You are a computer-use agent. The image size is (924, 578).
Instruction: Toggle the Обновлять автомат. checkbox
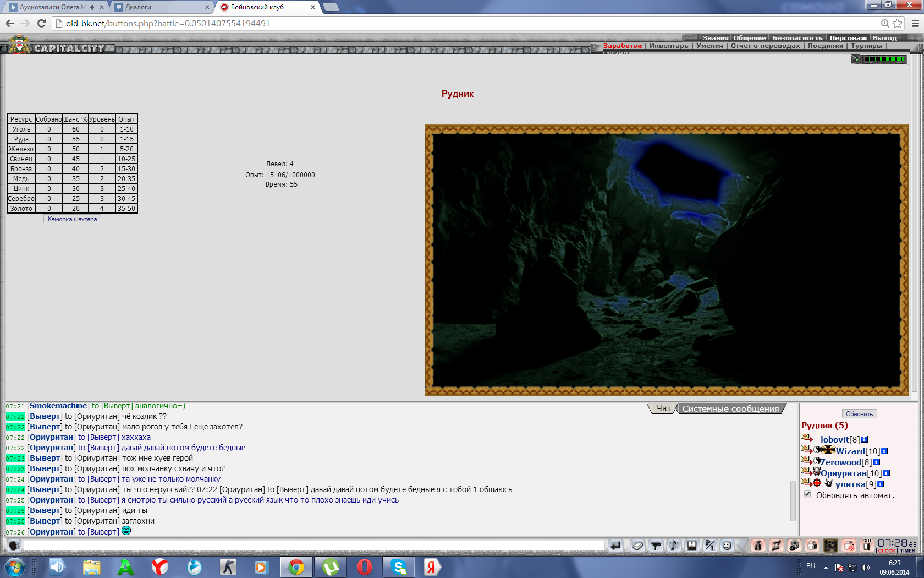(807, 494)
